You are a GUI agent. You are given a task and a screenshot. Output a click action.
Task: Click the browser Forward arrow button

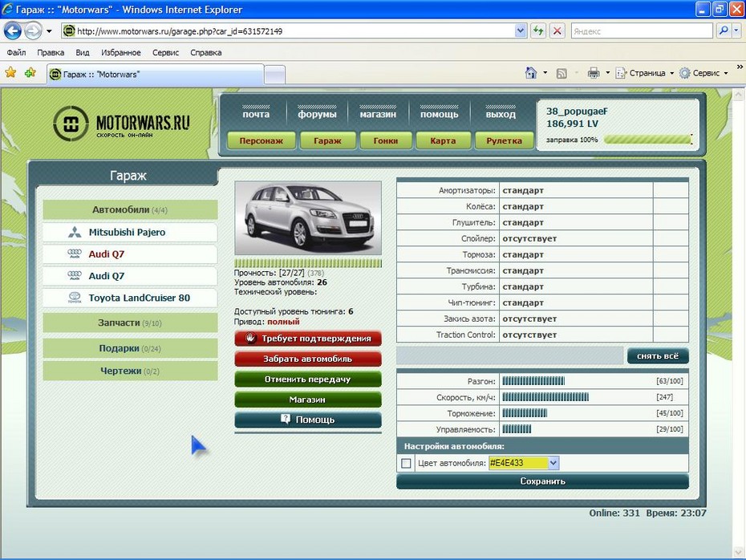tap(33, 31)
